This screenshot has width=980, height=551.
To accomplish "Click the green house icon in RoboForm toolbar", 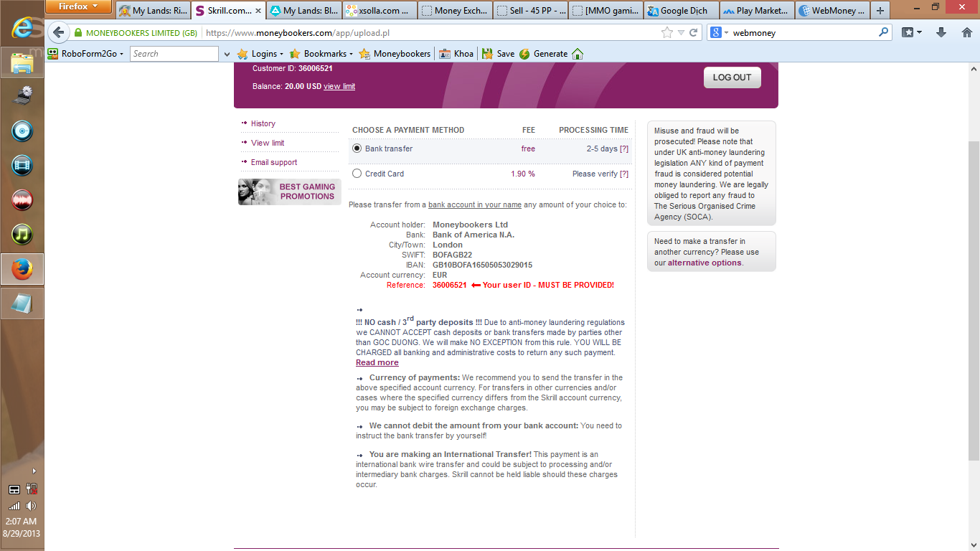I will (x=578, y=54).
